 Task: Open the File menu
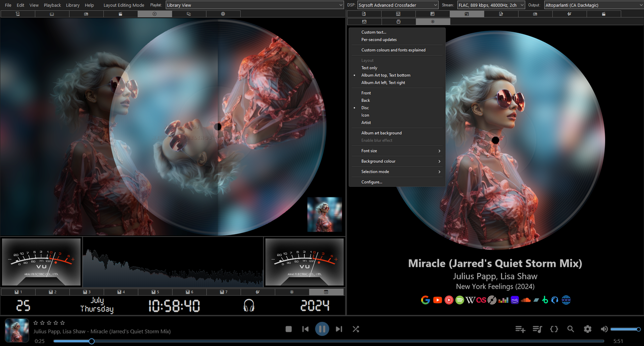pos(8,5)
